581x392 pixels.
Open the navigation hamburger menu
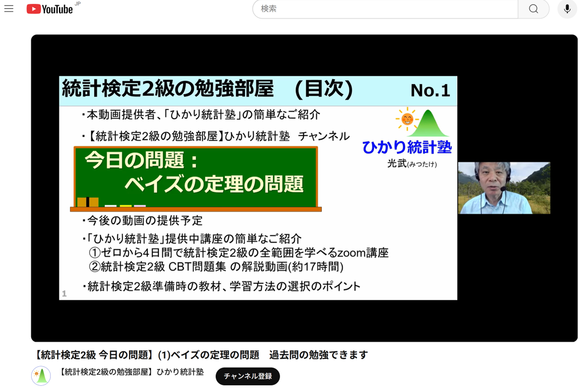click(9, 8)
